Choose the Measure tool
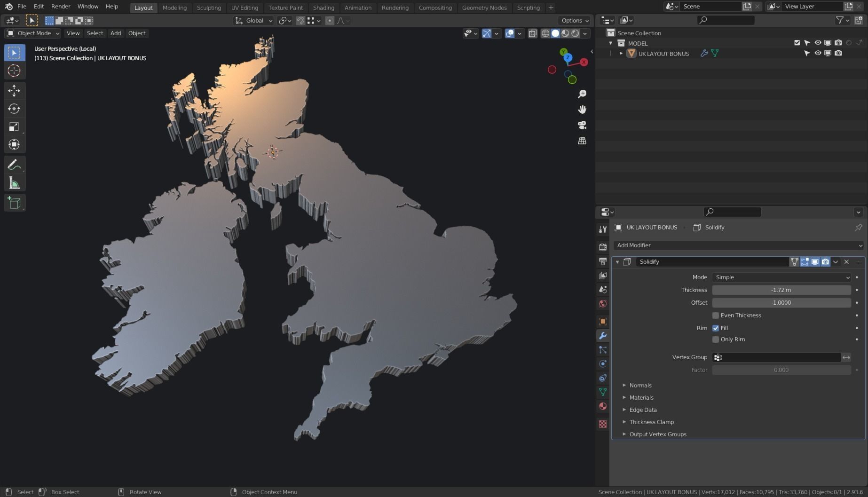868x497 pixels. (14, 183)
